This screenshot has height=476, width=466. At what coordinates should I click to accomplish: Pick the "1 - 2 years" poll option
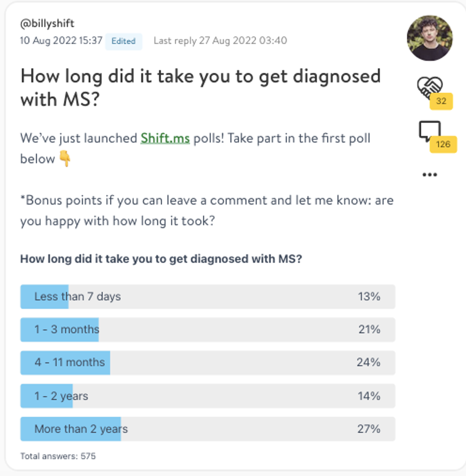208,396
